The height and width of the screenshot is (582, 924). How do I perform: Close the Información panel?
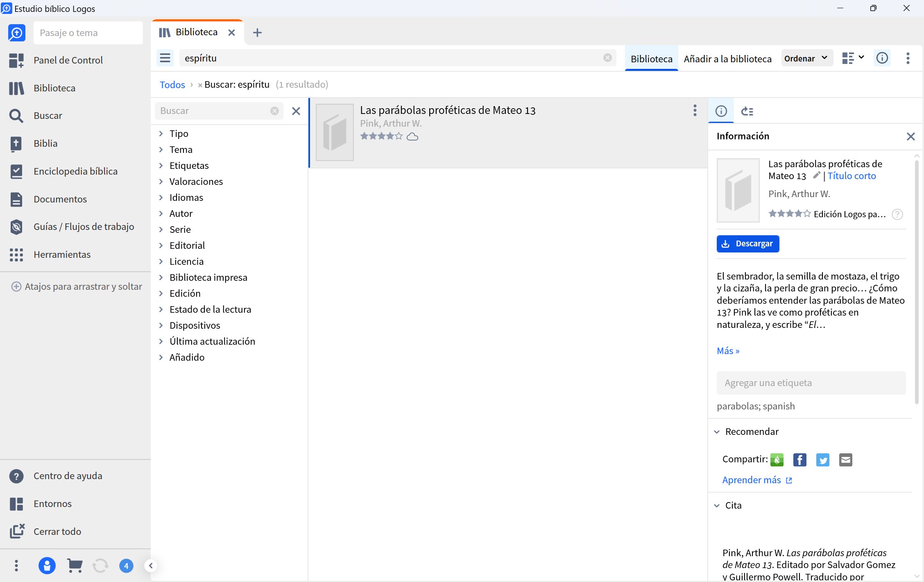point(911,136)
